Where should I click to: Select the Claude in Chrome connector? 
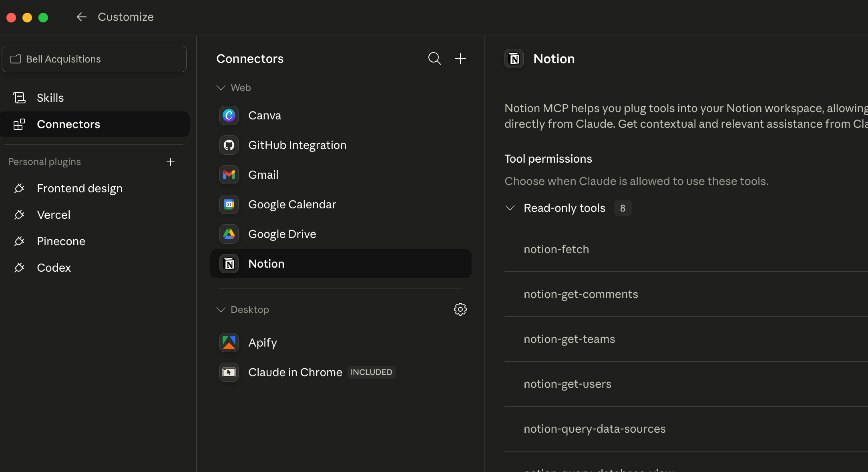pos(341,372)
